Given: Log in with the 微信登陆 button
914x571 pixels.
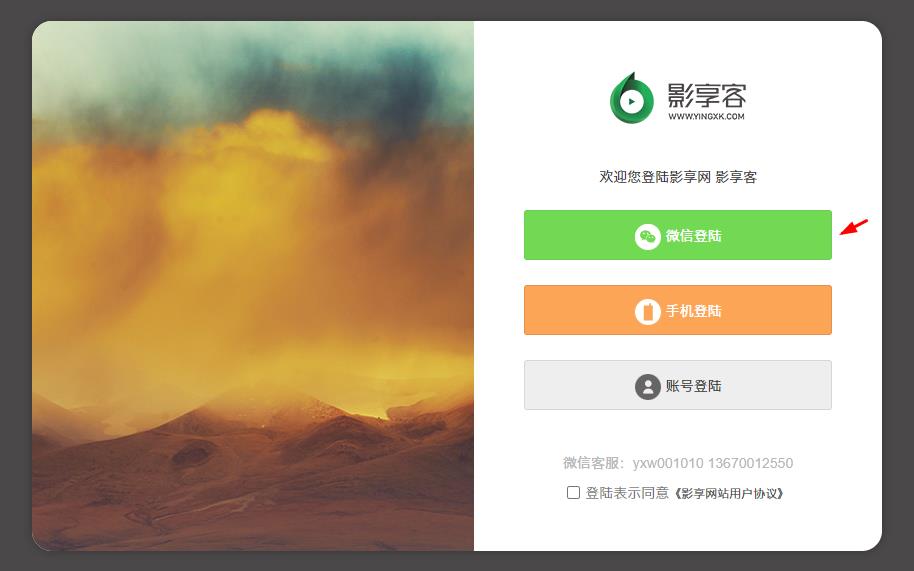Looking at the screenshot, I should click(677, 235).
